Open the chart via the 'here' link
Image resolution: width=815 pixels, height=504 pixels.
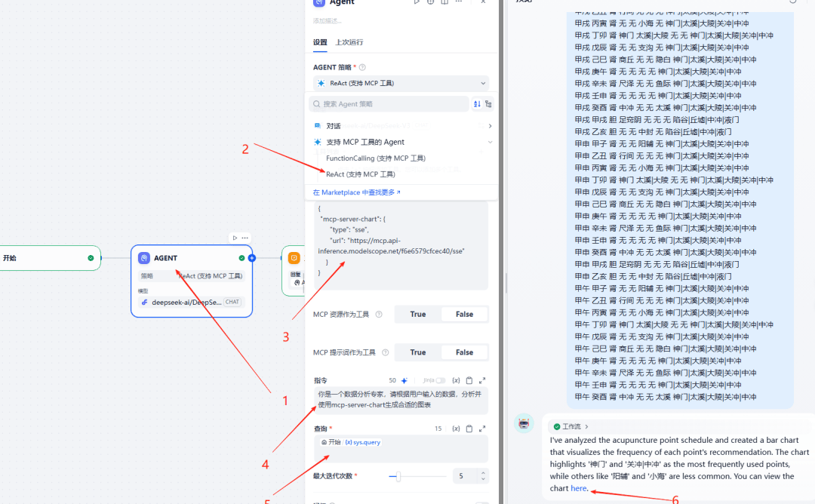click(x=579, y=489)
